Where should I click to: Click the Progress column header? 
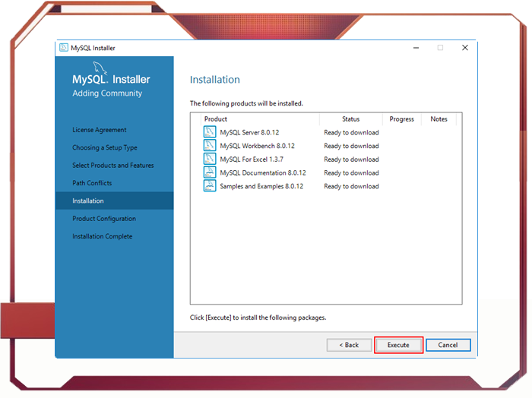coord(401,119)
